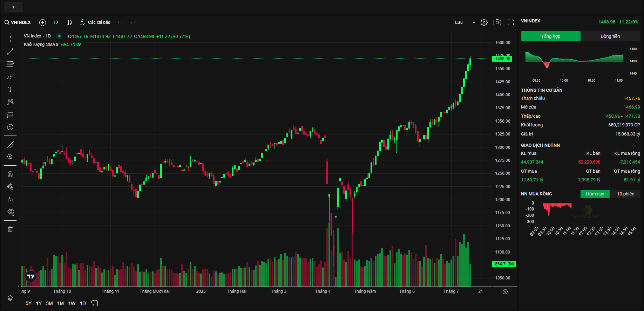Open the Các chỉ báo indicators dialog
This screenshot has width=644, height=311.
click(95, 22)
